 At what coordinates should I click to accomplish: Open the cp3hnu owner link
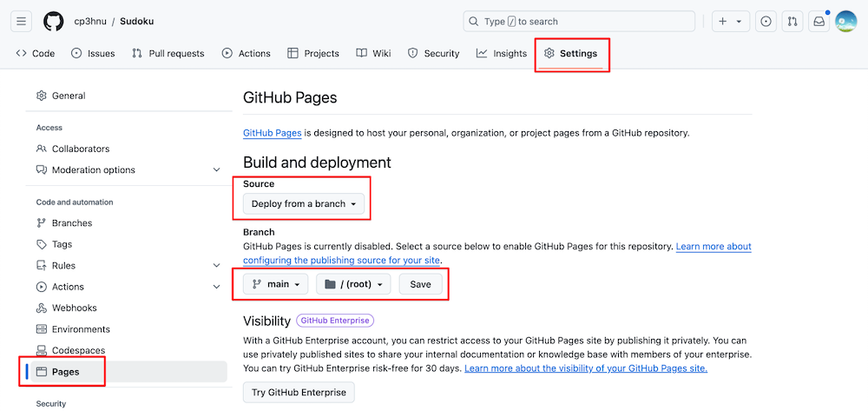click(90, 22)
